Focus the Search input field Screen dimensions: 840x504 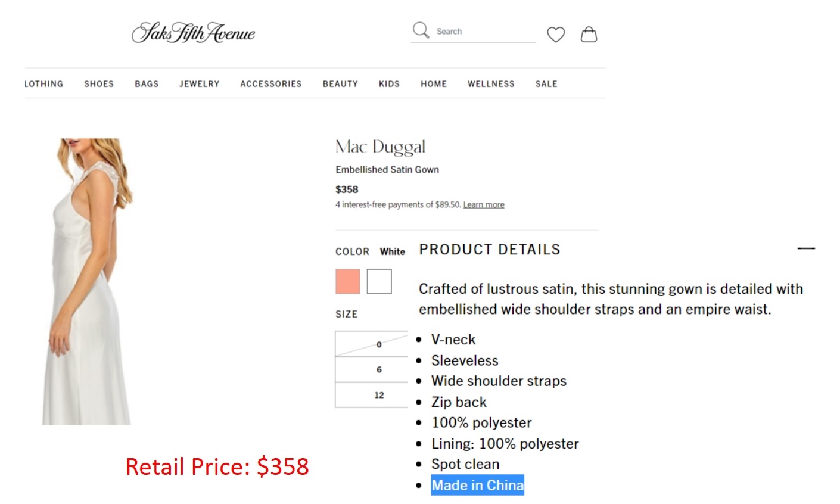pyautogui.click(x=483, y=32)
